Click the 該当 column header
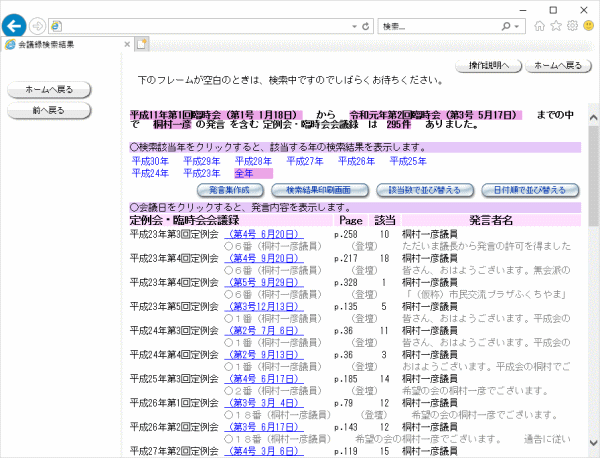The width and height of the screenshot is (600, 458). tap(385, 220)
